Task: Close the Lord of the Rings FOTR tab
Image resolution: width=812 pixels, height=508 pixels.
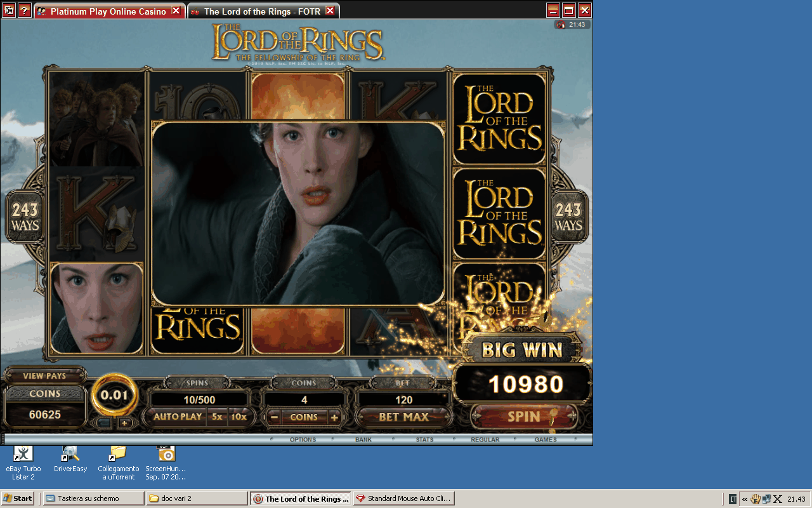Action: pos(330,11)
